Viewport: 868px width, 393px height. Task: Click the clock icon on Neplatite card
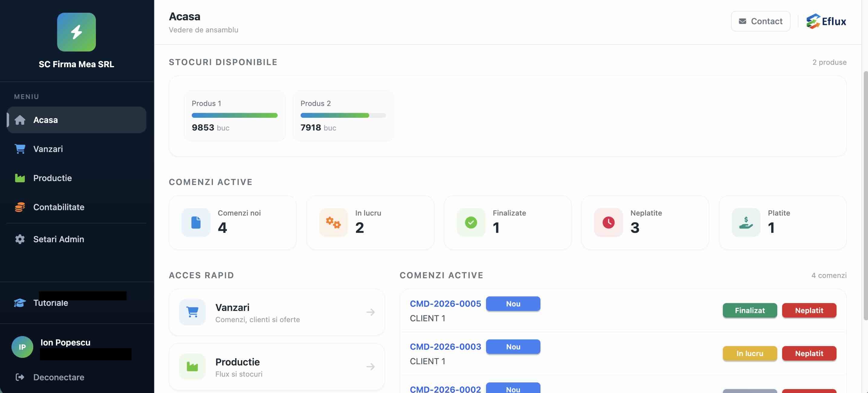[x=608, y=222]
